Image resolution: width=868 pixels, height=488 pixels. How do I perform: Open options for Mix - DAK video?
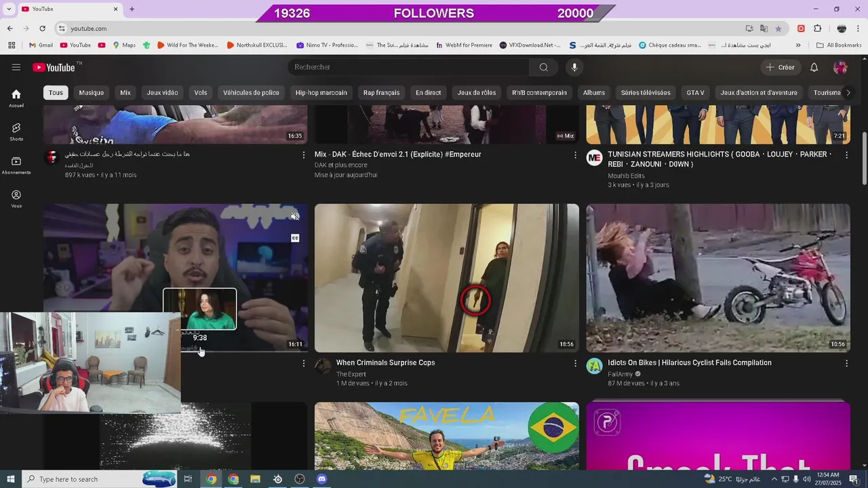click(575, 155)
